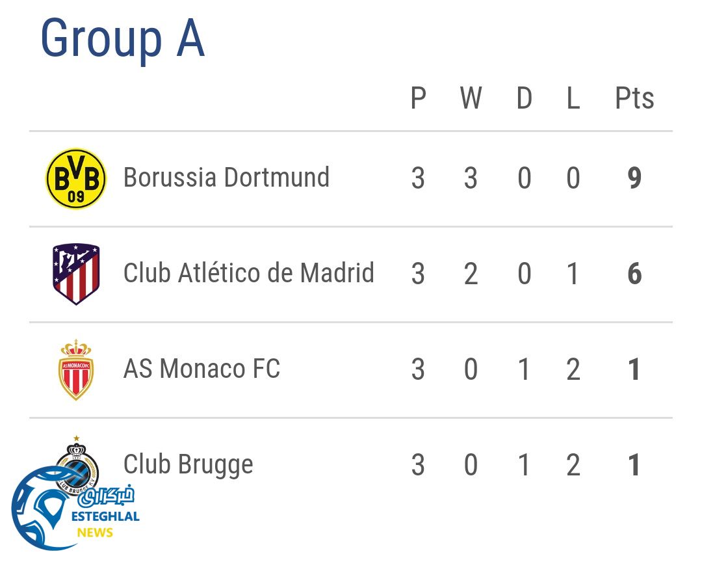Click Club Brugge's points value
Viewport: 728px width, 571px height.
634,465
